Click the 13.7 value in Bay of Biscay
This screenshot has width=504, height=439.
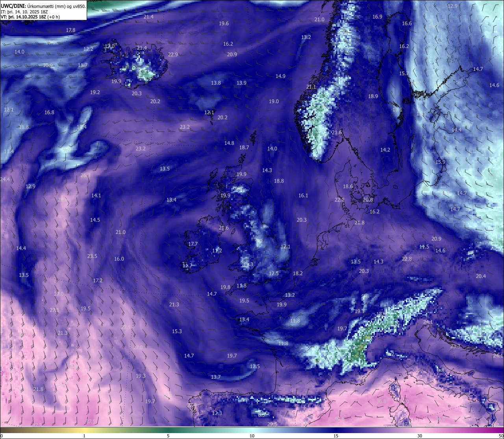pyautogui.click(x=216, y=377)
